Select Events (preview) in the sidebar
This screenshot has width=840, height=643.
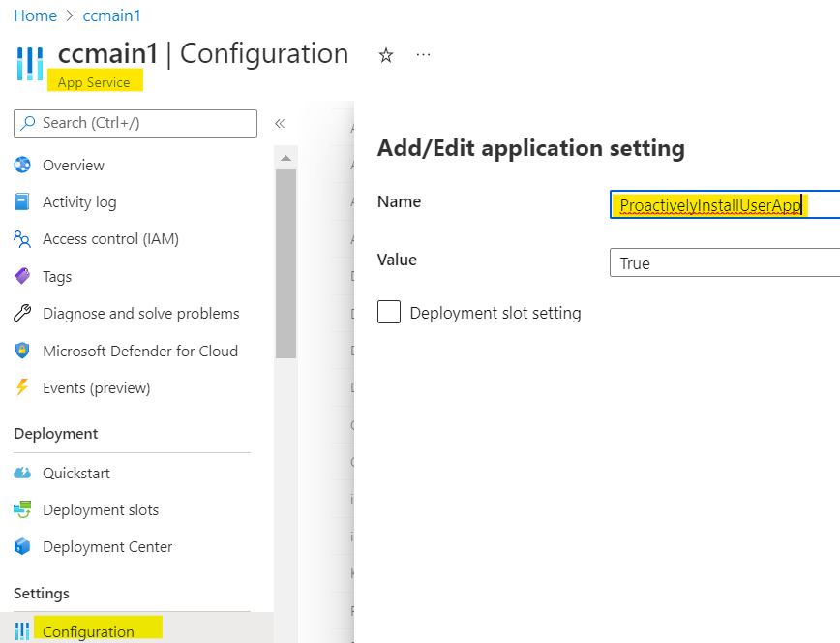pos(97,387)
